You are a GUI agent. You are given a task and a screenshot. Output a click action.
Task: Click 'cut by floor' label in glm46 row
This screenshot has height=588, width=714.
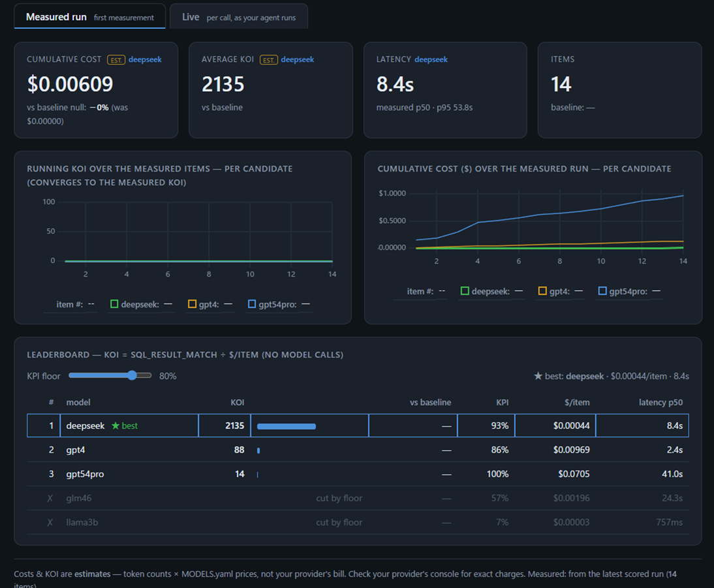click(x=339, y=498)
